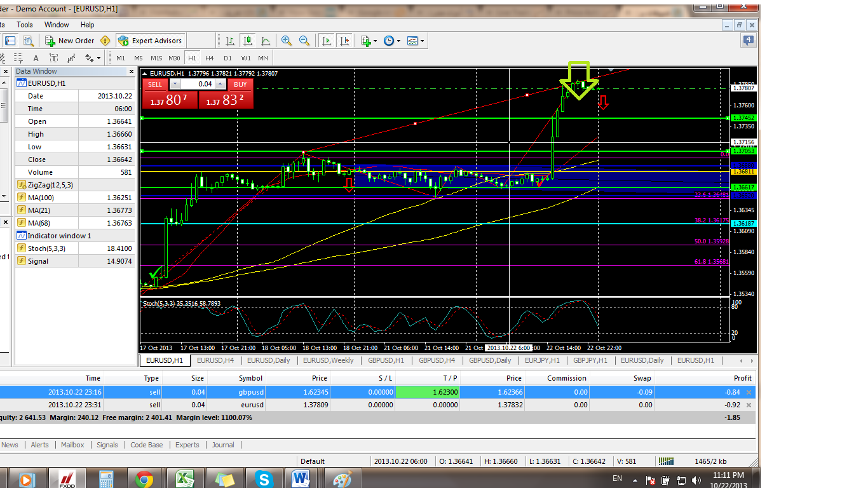The width and height of the screenshot is (868, 488).
Task: Open the EURJPY,H1 chart tab
Action: pos(542,360)
